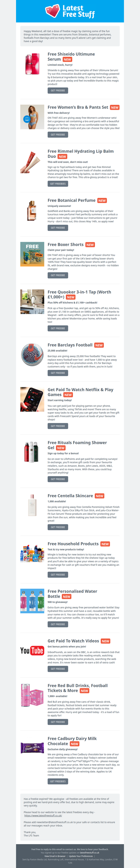Image resolution: width=140 pixels, height=868 pixels.
Task: Click Get Freebies under Rimmel Lip Balm Duo
Action: click(58, 184)
